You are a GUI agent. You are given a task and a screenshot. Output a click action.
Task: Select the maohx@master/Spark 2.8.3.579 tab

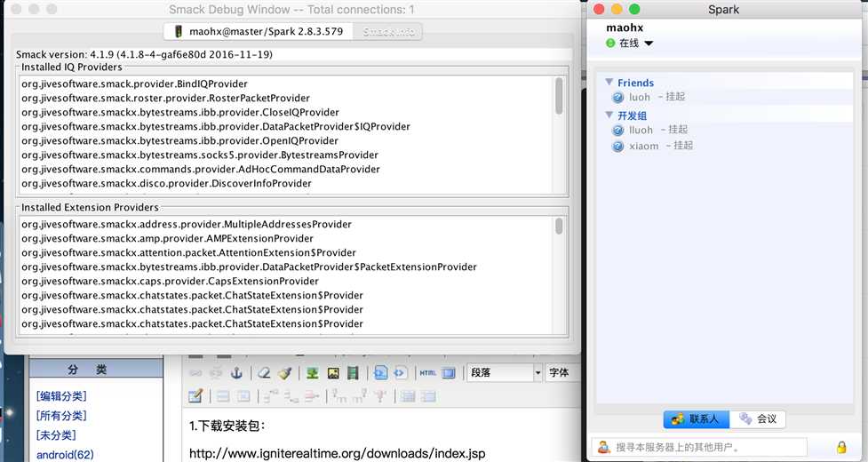tap(259, 31)
